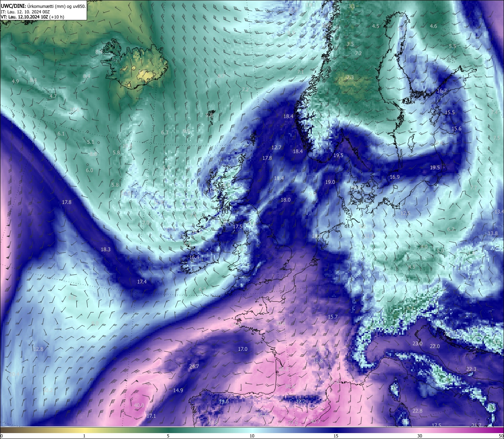
Task: Click the 16.4 value near Ireland
Action: point(194,257)
